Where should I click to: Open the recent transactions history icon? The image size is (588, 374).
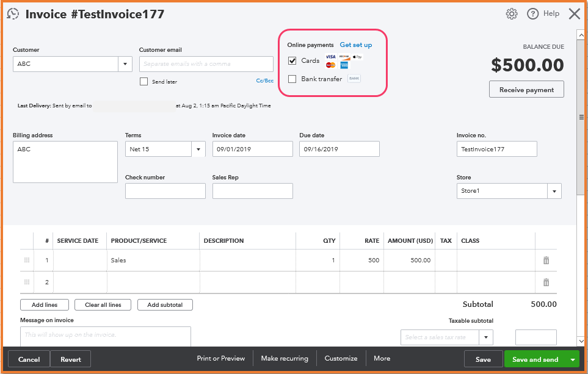[x=13, y=14]
